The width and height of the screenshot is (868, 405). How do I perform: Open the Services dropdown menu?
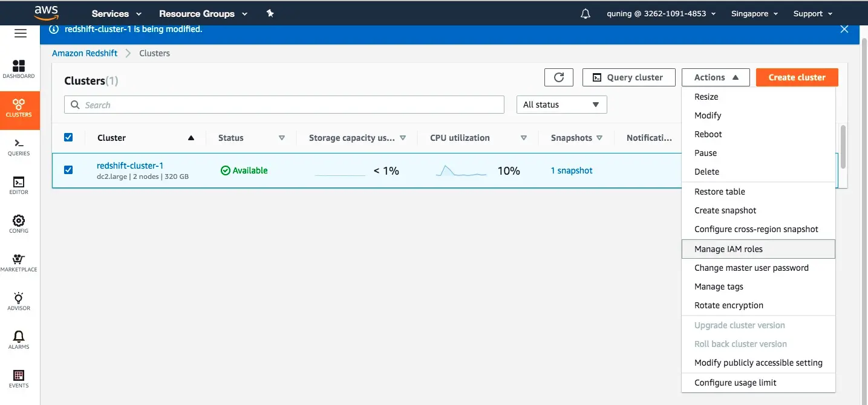coord(117,13)
